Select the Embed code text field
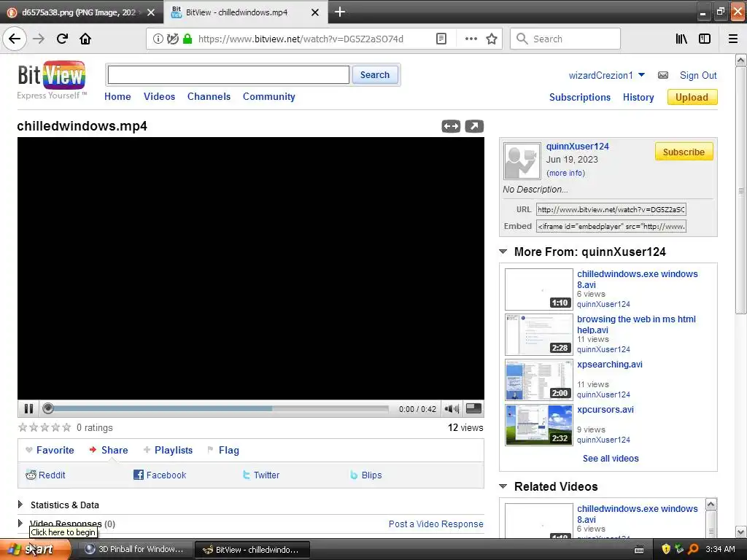The image size is (747, 560). coord(611,226)
